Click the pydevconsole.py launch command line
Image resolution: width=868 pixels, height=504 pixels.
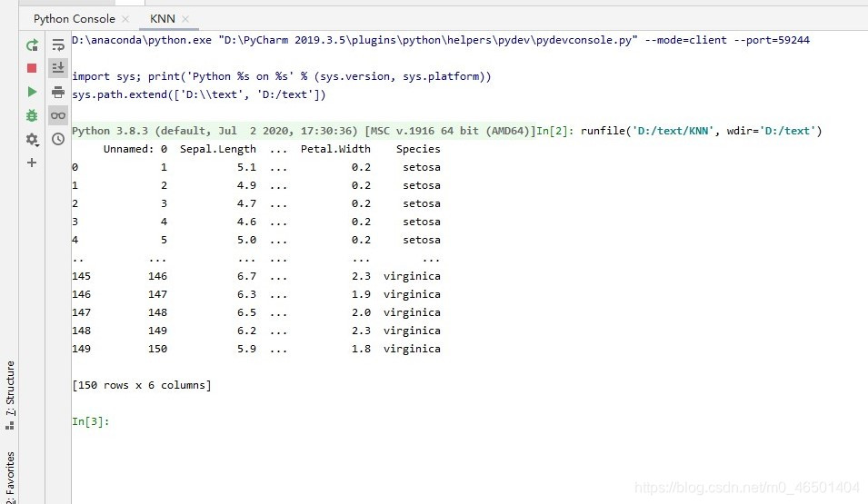441,40
